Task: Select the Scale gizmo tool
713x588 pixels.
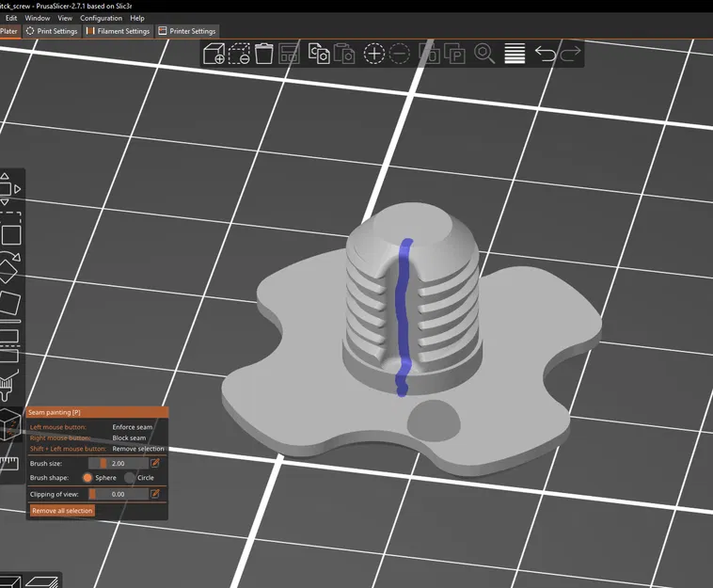Action: click(10, 230)
